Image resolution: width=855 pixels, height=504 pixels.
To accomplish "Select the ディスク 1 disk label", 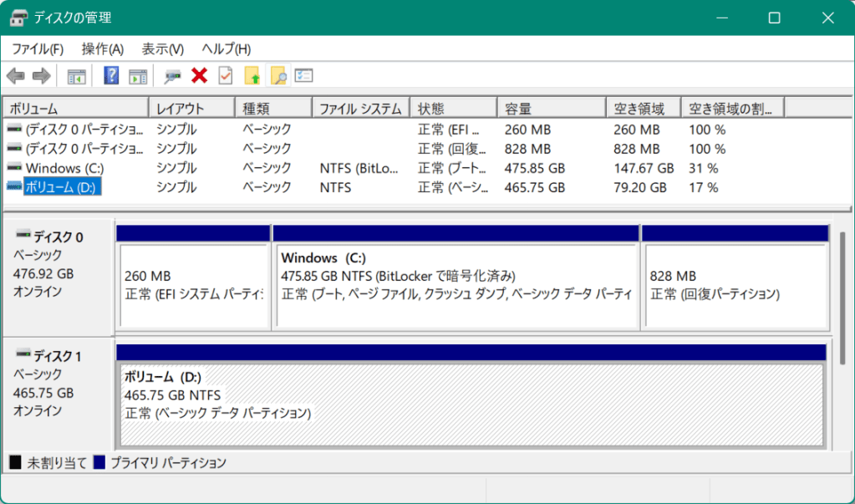I will [58, 357].
